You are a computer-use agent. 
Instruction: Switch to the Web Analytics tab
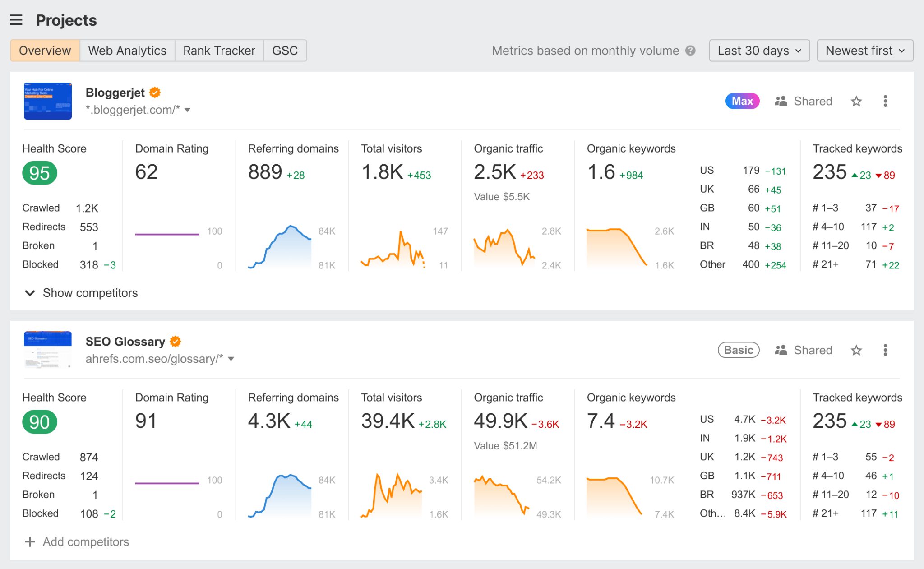tap(127, 51)
